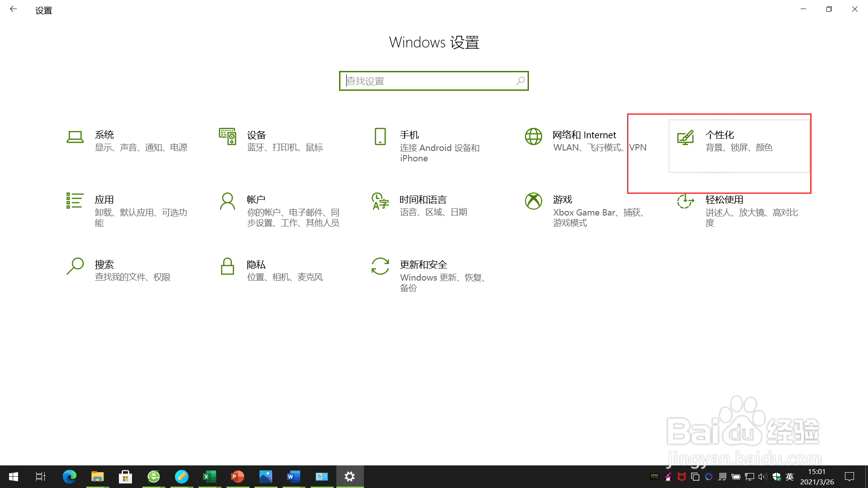Click the Gaming (游戏) Xbox icon
Image resolution: width=868 pixels, height=488 pixels.
[x=533, y=201]
